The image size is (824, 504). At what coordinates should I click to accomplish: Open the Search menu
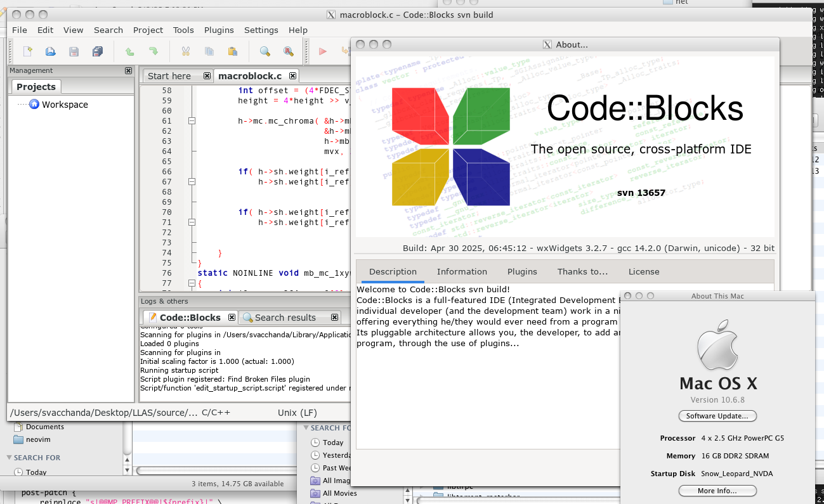point(108,30)
